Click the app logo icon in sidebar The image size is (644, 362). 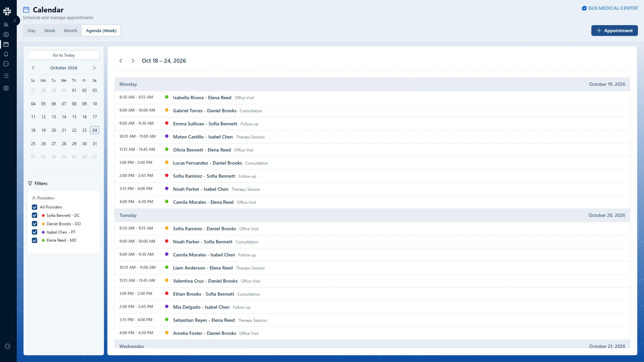point(7,11)
